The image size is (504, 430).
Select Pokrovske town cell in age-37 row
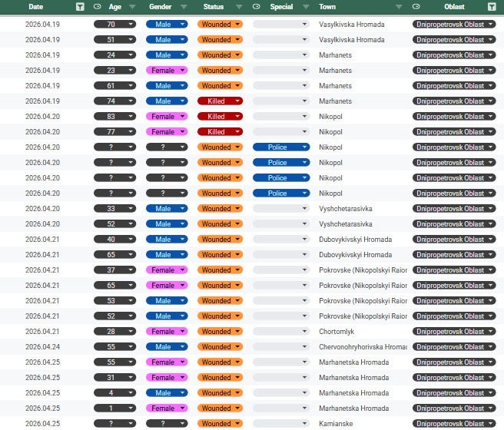(363, 270)
